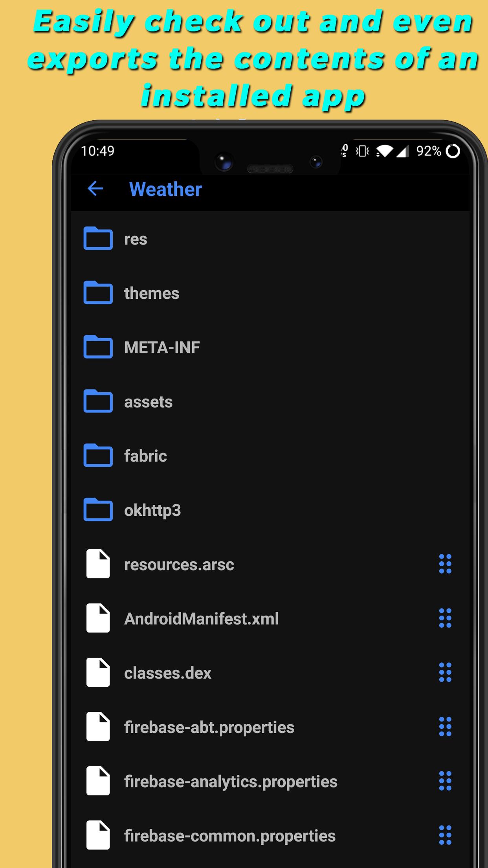Open the META-INF folder icon
Screen dimensions: 488x868
click(x=98, y=347)
